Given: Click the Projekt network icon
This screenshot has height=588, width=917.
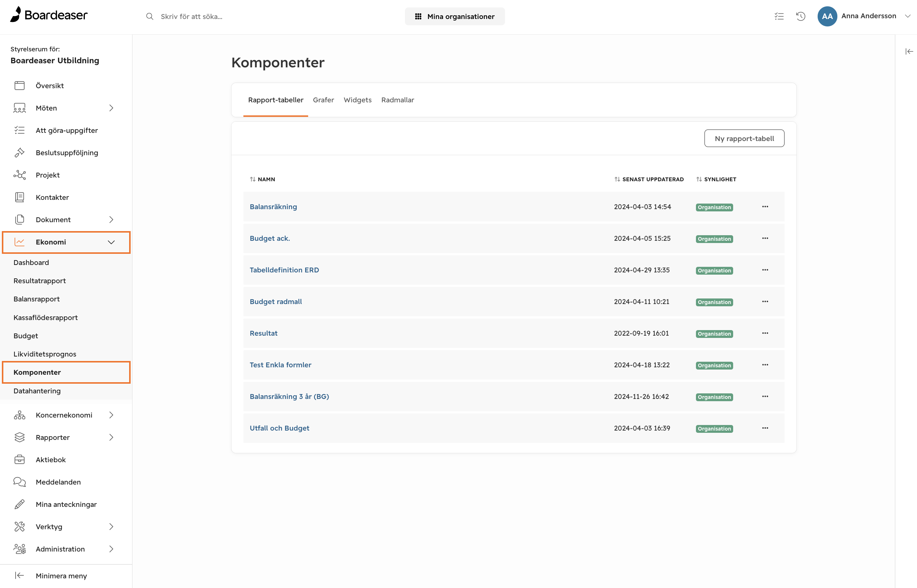Looking at the screenshot, I should point(19,175).
